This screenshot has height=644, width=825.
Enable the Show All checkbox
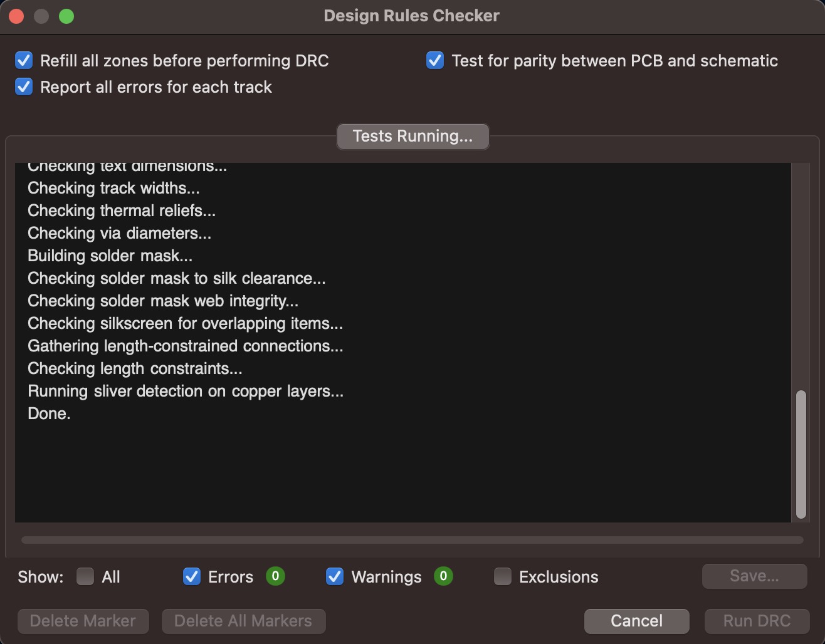click(x=85, y=576)
